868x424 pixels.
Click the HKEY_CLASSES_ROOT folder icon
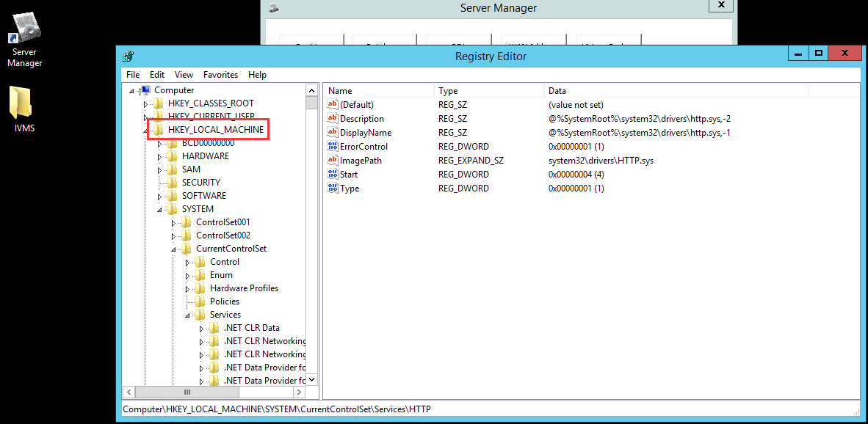(159, 103)
